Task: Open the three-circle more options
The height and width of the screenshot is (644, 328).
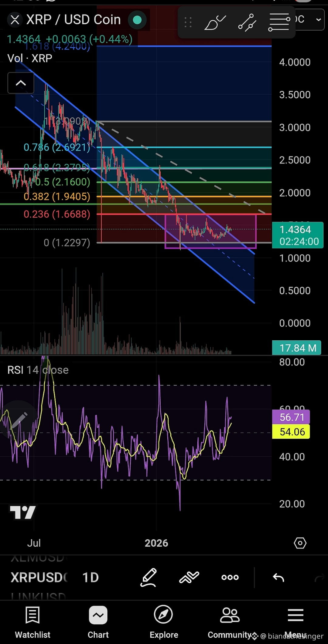Action: (230, 577)
